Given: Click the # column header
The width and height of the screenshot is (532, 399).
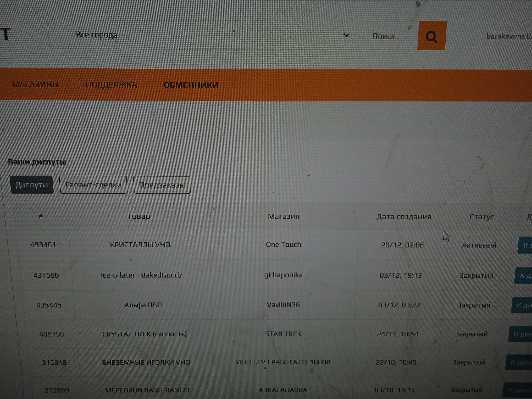Looking at the screenshot, I should (x=41, y=216).
